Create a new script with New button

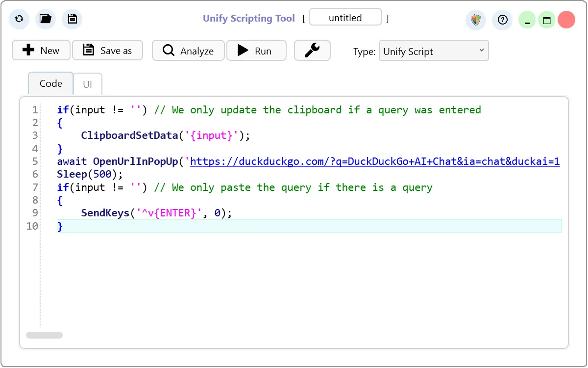pos(41,50)
